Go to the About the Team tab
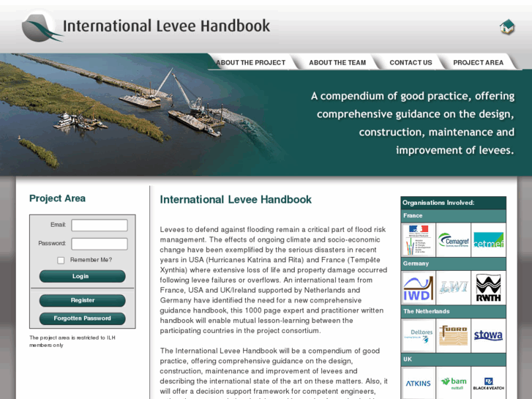The image size is (532, 399). [337, 62]
